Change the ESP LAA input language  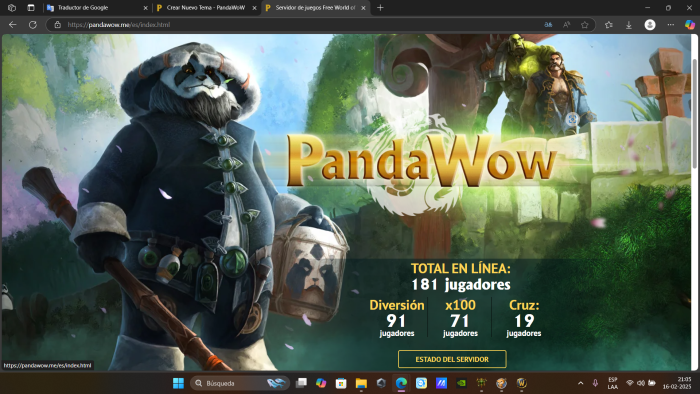[x=612, y=383]
